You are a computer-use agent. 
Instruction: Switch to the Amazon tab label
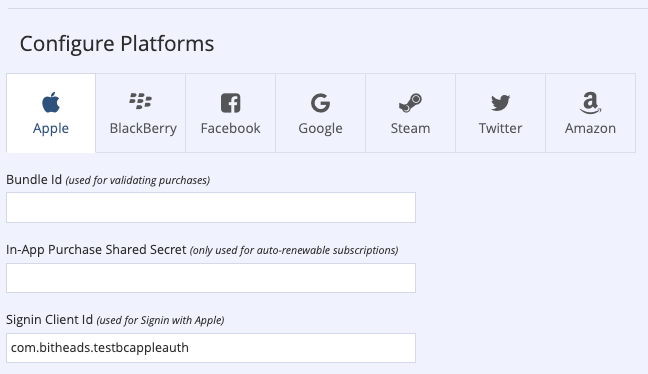[590, 129]
